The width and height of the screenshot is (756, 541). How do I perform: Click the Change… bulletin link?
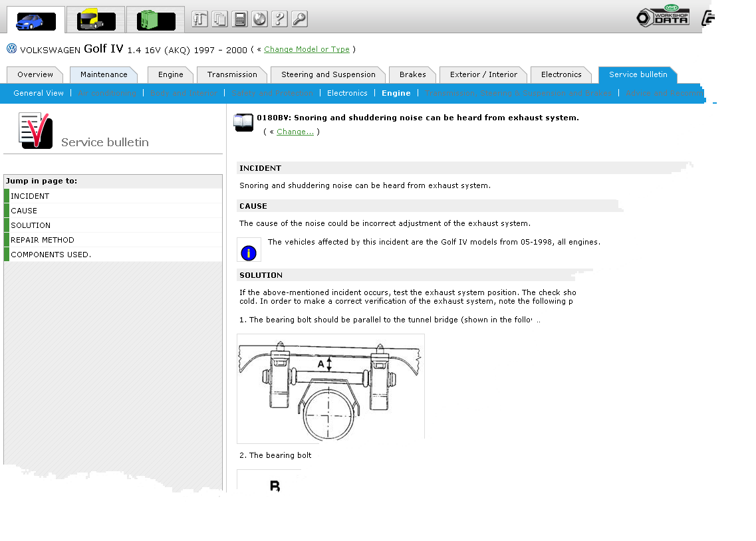tap(295, 132)
